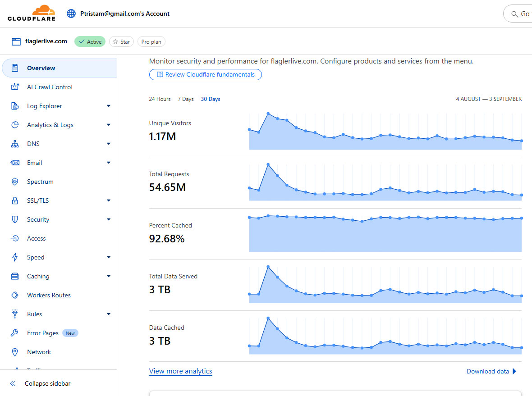The width and height of the screenshot is (532, 396).
Task: Expand the Caching submenu arrow
Action: [109, 276]
